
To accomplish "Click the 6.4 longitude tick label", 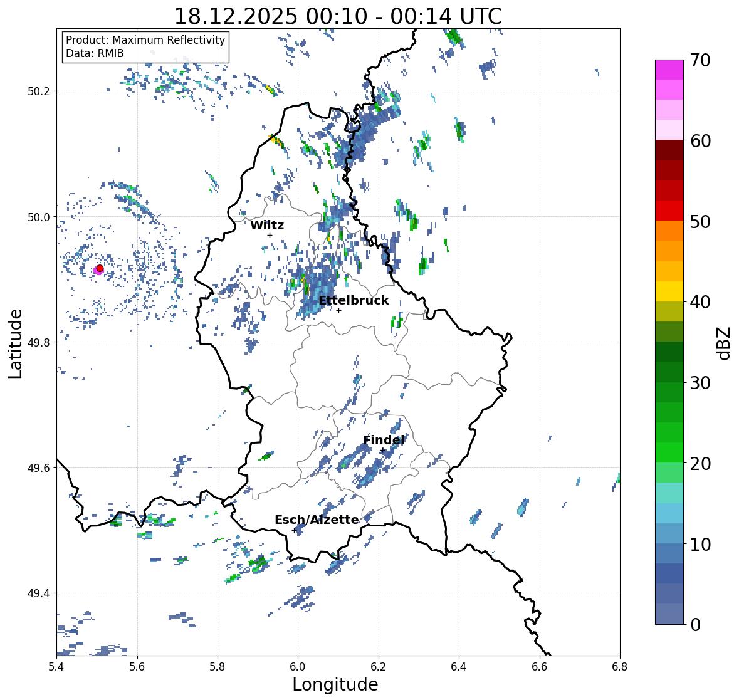I will pyautogui.click(x=459, y=667).
